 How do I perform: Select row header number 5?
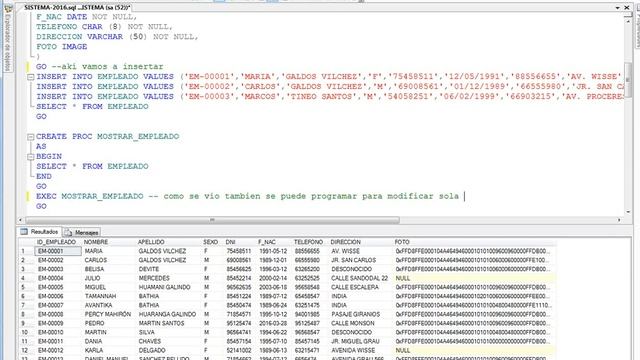tap(26, 287)
